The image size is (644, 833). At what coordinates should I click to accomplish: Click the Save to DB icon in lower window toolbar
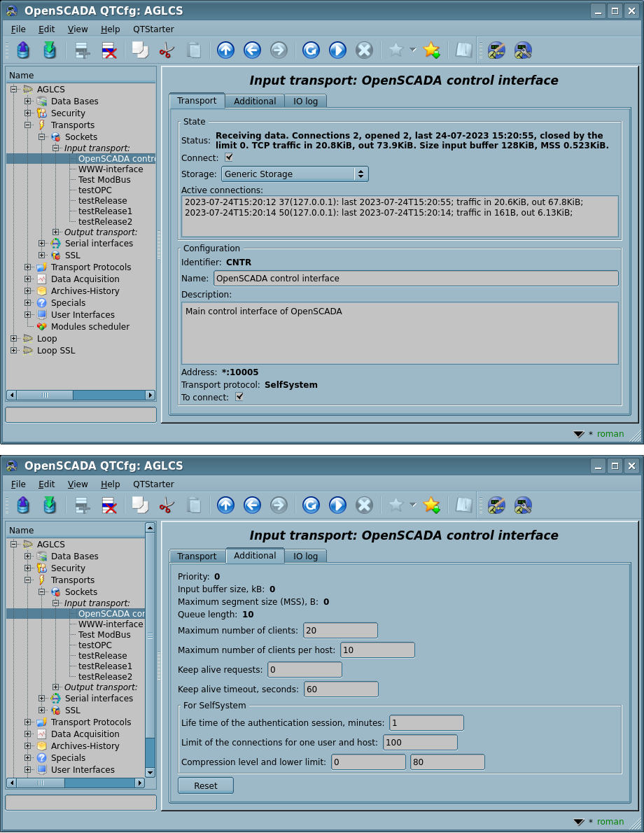[x=50, y=505]
